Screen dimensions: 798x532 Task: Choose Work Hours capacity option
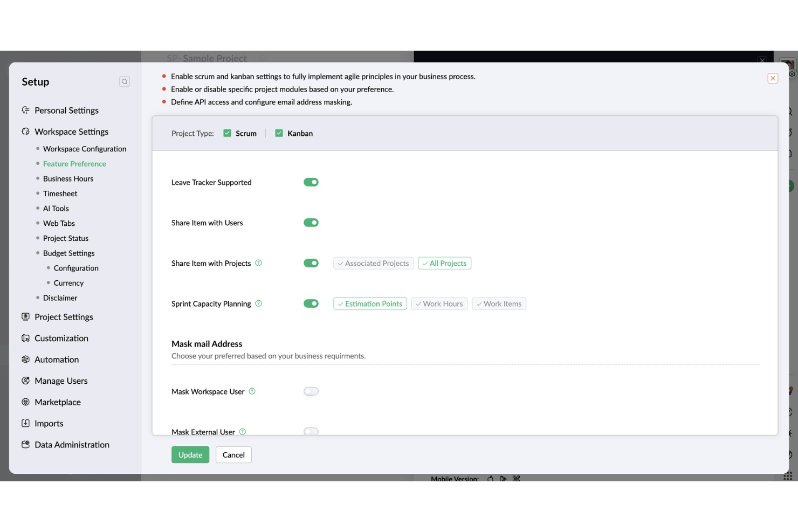click(439, 303)
